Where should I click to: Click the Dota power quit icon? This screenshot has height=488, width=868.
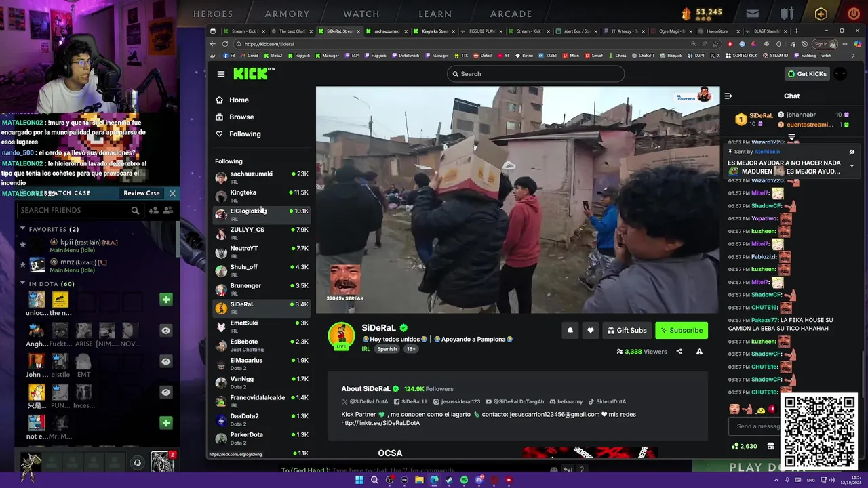[x=854, y=14]
